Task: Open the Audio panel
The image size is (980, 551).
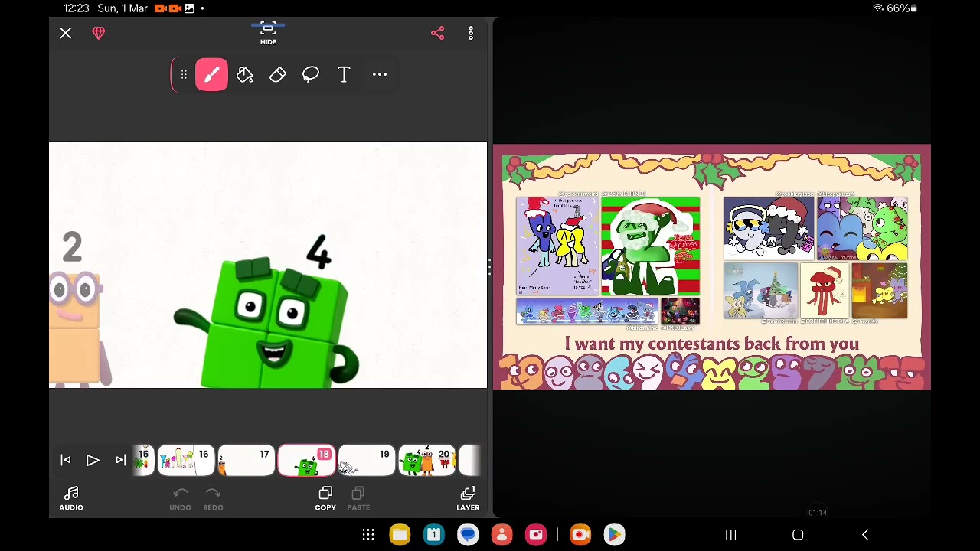Action: point(71,498)
